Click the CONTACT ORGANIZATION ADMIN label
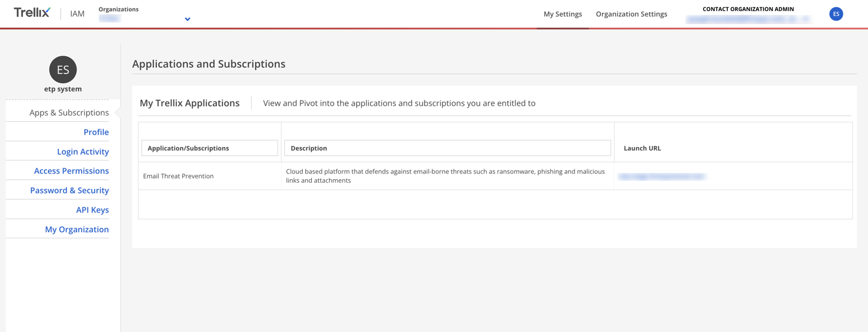The image size is (868, 332). (748, 9)
